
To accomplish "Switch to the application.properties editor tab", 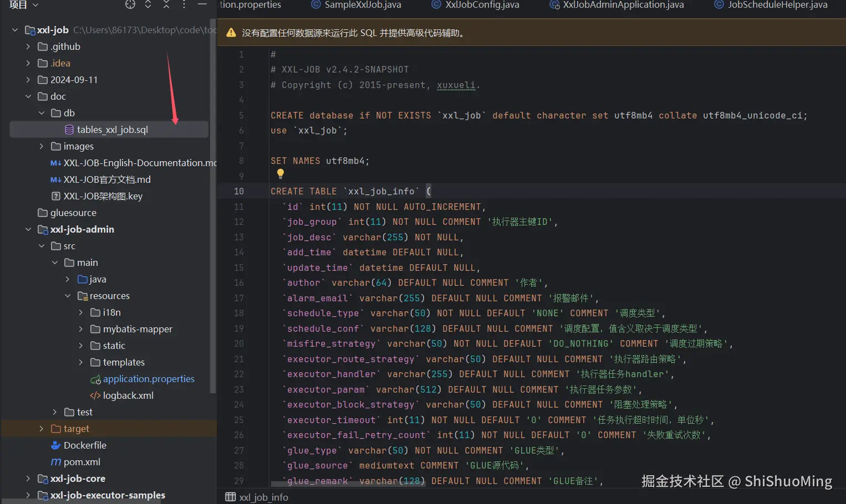I will pos(251,5).
